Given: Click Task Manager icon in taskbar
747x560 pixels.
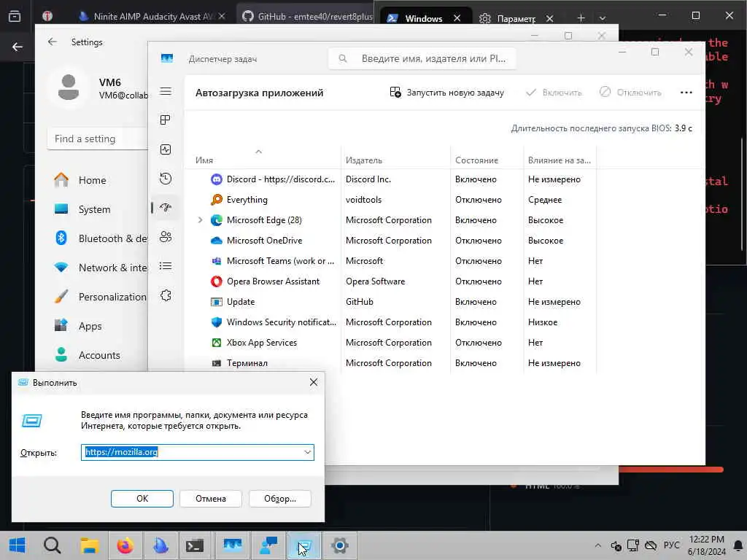Looking at the screenshot, I should 233,545.
